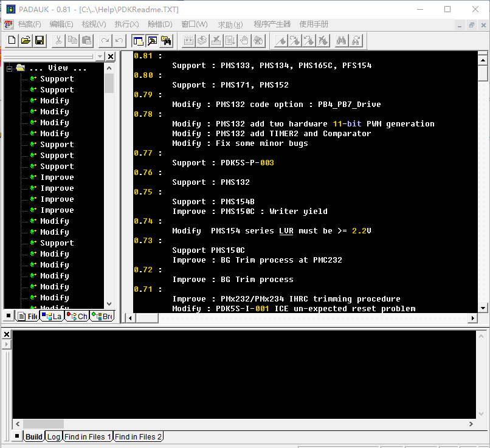Collapse the View tree root node

10,68
